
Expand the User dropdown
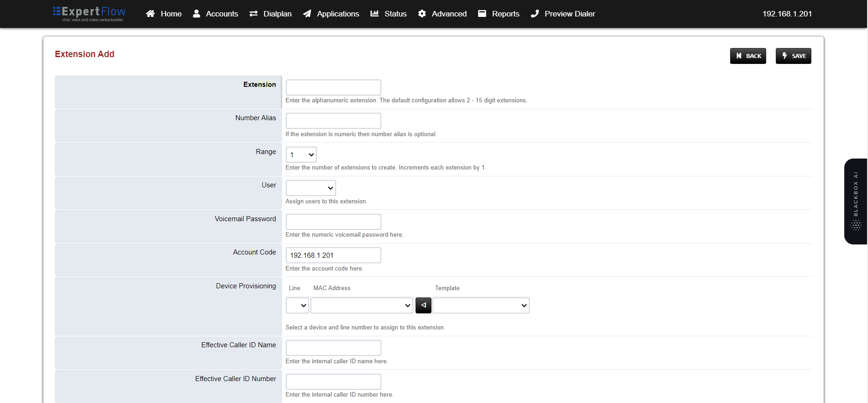coord(310,188)
